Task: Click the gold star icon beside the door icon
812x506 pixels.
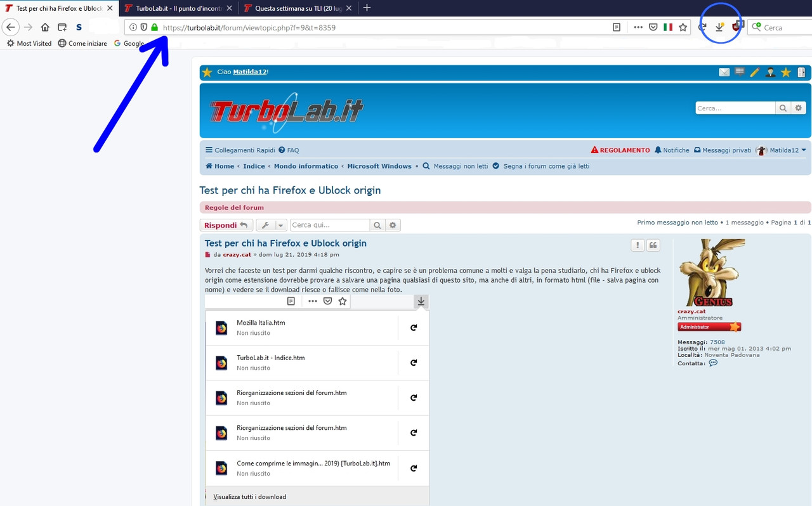Action: point(786,72)
